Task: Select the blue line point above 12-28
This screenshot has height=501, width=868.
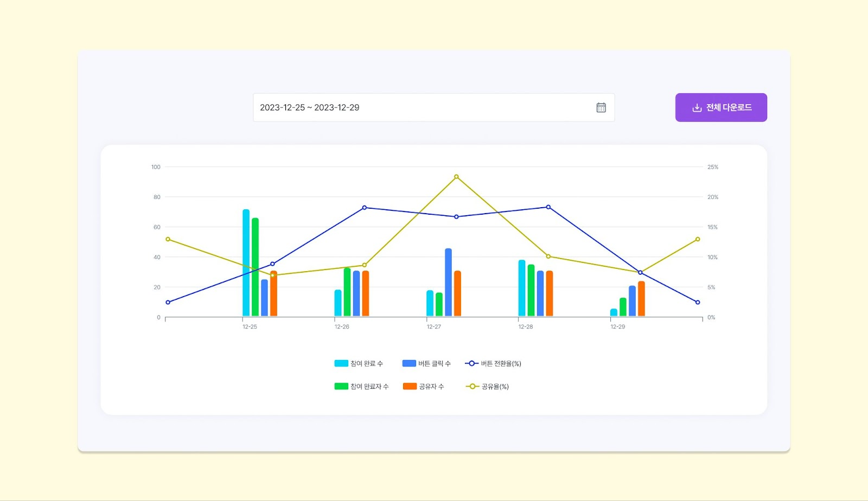Action: 548,207
